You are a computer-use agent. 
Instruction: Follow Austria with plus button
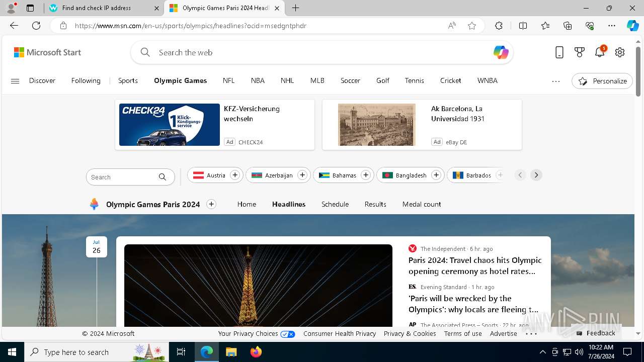pos(235,175)
